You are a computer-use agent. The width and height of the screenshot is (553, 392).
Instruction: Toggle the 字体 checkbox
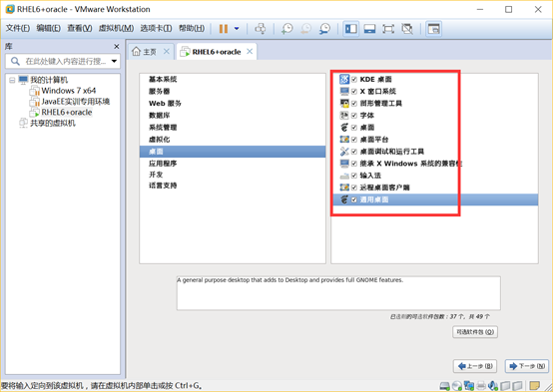tap(354, 116)
